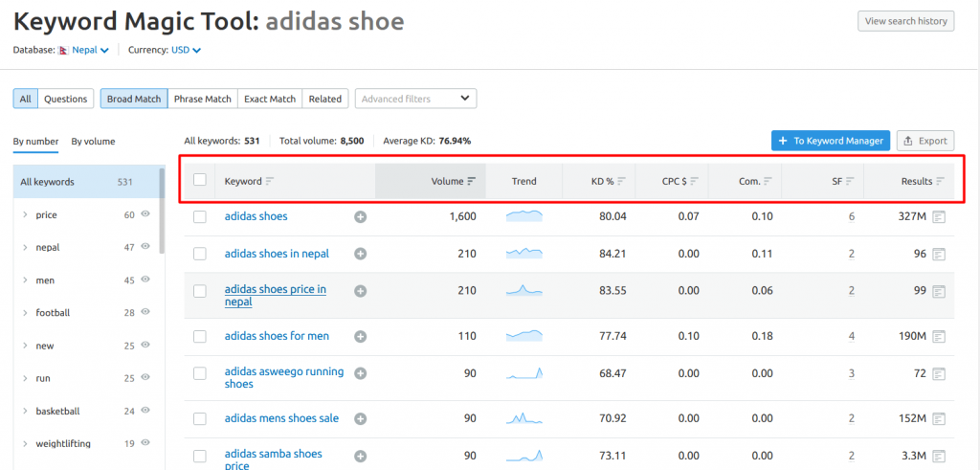
Task: Sort by SF column sort icon
Action: (850, 181)
